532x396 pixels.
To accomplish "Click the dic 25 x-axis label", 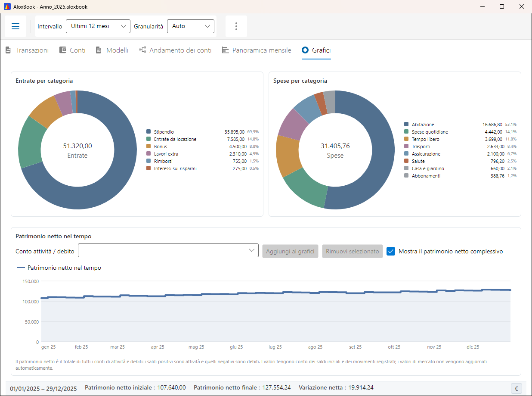I will [473, 347].
